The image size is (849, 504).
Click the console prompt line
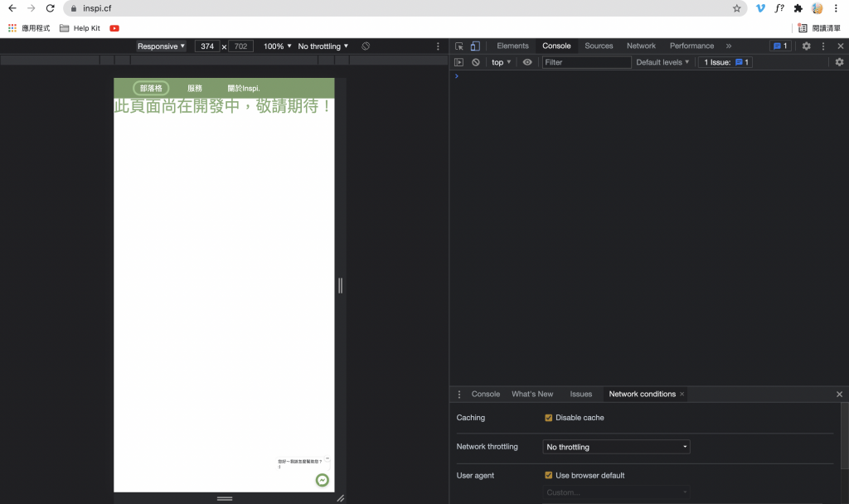(648, 76)
